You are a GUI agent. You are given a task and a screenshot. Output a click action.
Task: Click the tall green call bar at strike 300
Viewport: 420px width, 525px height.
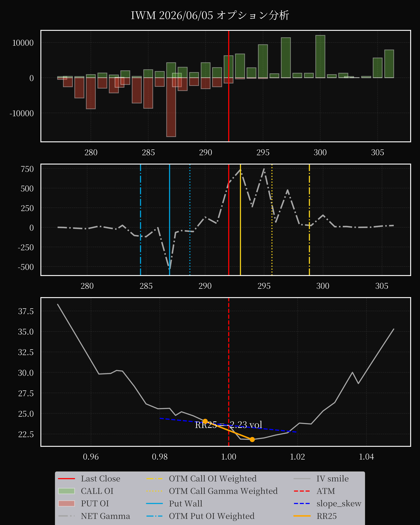click(x=320, y=57)
